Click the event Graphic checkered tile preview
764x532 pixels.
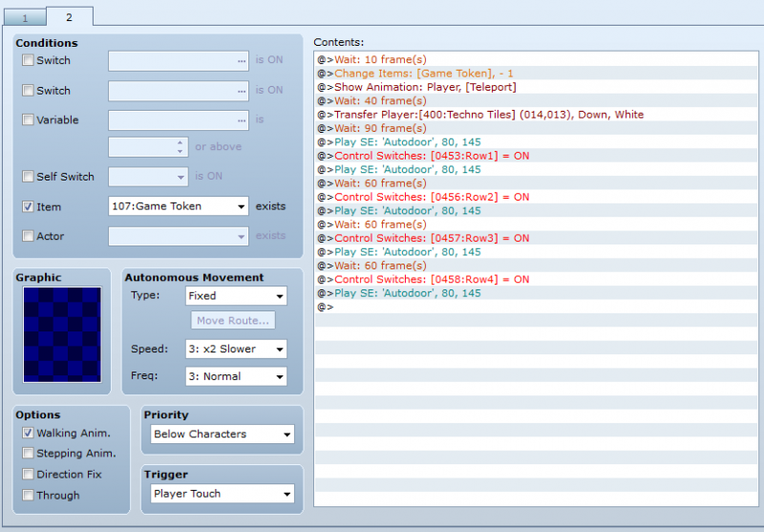coord(62,334)
